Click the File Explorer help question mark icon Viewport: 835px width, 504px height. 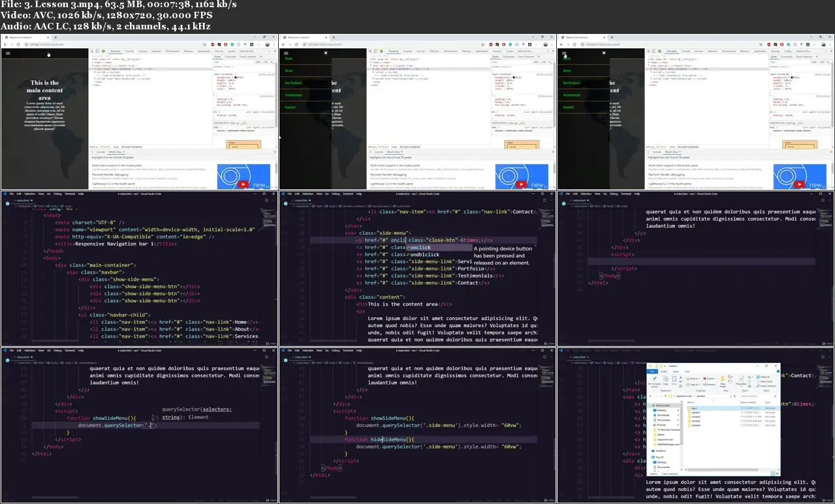point(778,371)
